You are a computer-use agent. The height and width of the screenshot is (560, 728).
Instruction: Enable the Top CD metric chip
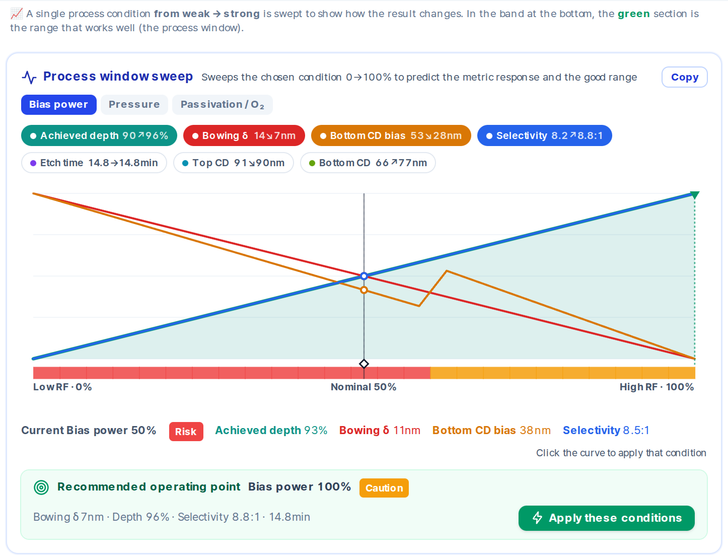(234, 163)
